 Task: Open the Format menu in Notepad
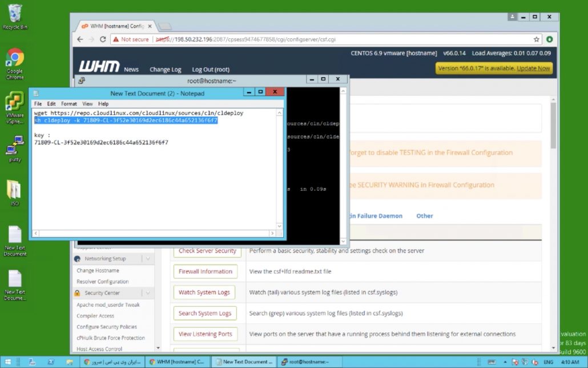coord(69,104)
